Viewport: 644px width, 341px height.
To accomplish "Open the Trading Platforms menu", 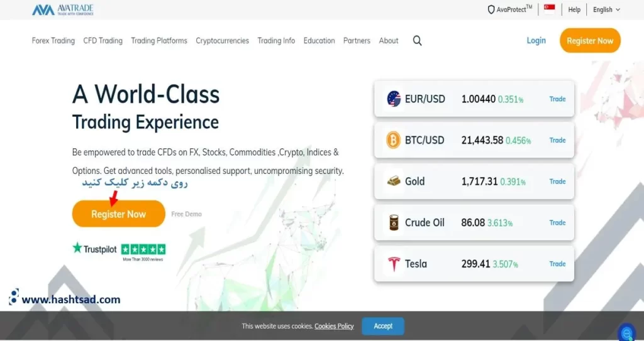I will coord(159,41).
